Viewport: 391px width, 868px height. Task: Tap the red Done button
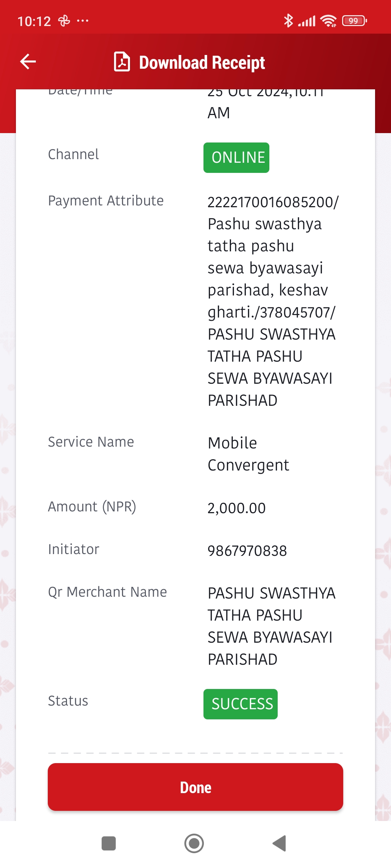click(195, 787)
